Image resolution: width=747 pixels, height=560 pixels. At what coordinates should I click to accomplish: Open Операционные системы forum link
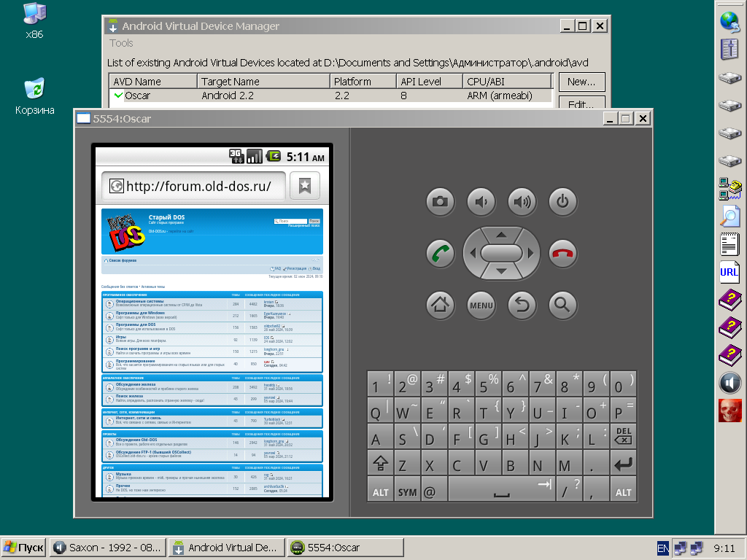point(139,301)
